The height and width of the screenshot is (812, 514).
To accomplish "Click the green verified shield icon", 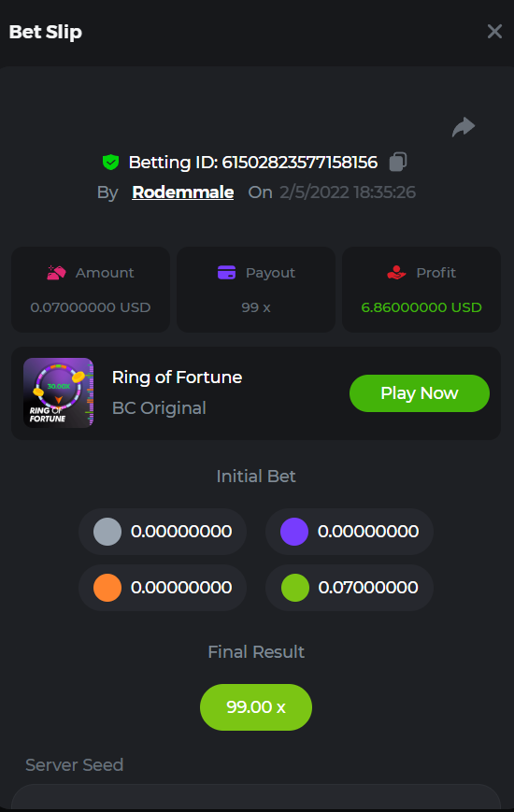I will [x=110, y=162].
